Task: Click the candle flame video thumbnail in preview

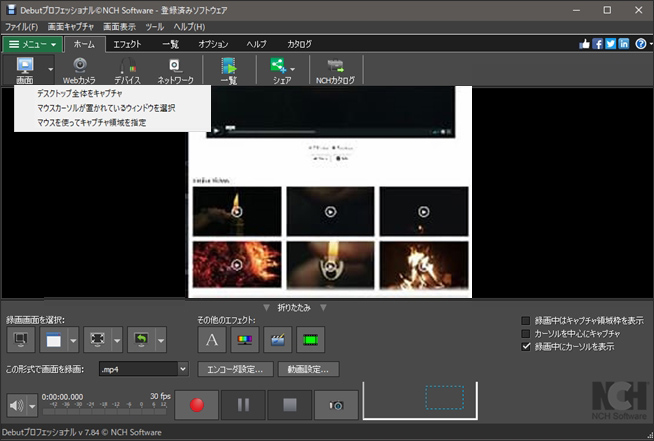Action: coord(237,212)
